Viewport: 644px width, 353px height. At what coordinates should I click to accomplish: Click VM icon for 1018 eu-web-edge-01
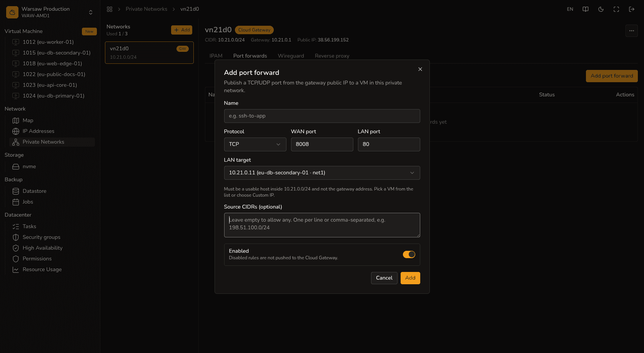[16, 63]
